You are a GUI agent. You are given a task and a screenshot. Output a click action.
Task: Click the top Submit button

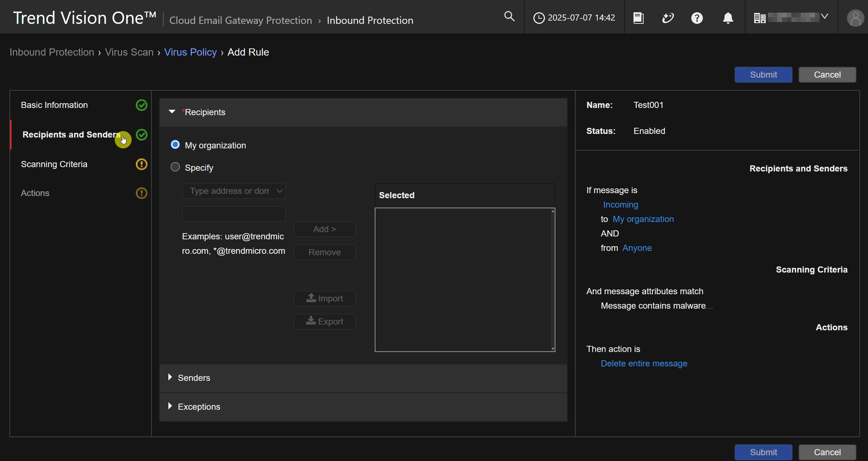pos(763,75)
